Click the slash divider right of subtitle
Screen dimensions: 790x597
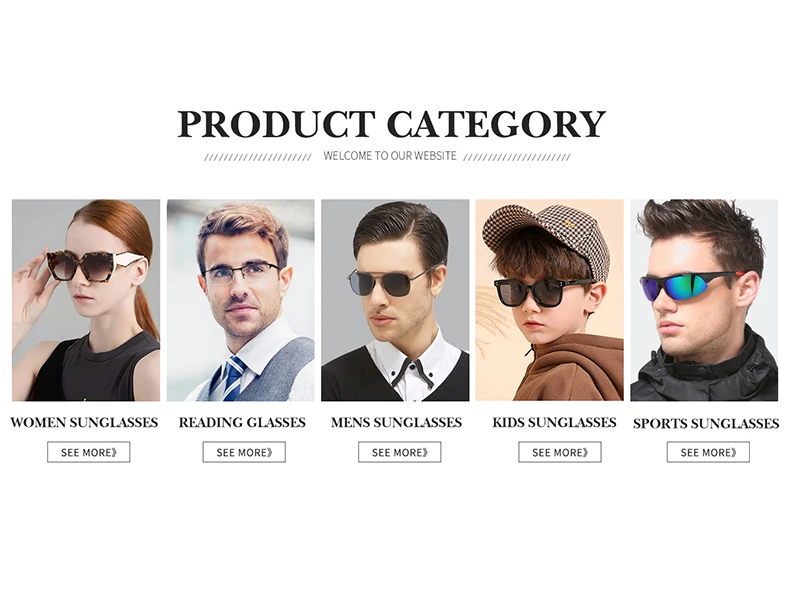(x=517, y=157)
